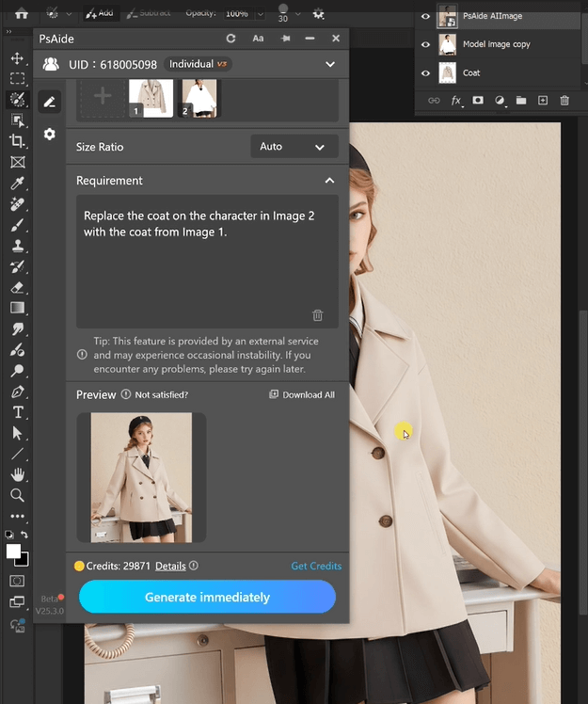
Task: Clear the requirement text with trash icon
Action: click(x=317, y=315)
